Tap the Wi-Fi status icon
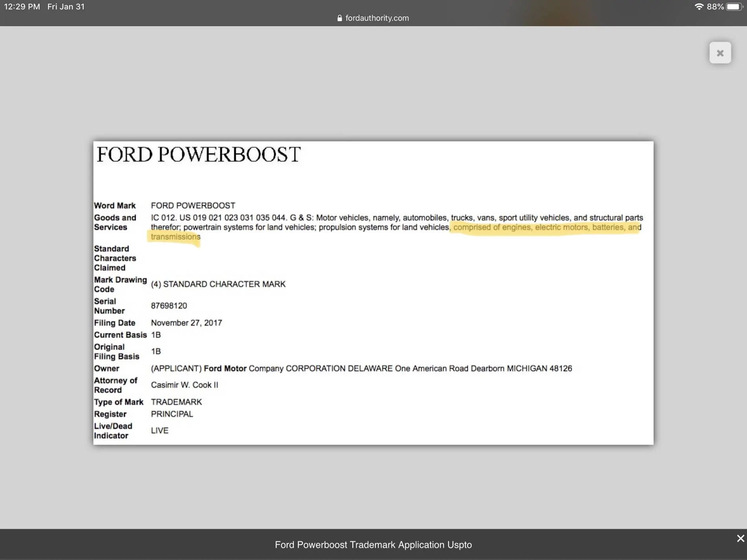Viewport: 747px width, 560px height. coord(699,7)
